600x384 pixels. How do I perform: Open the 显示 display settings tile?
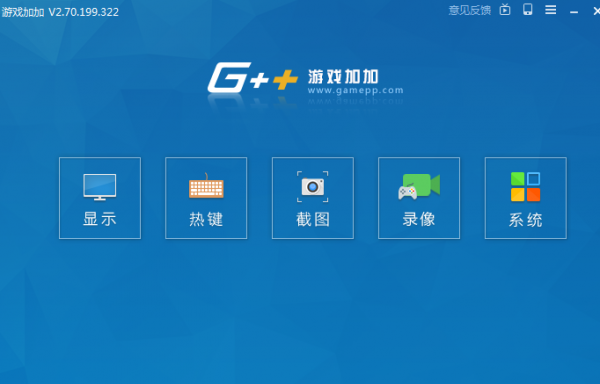click(100, 198)
